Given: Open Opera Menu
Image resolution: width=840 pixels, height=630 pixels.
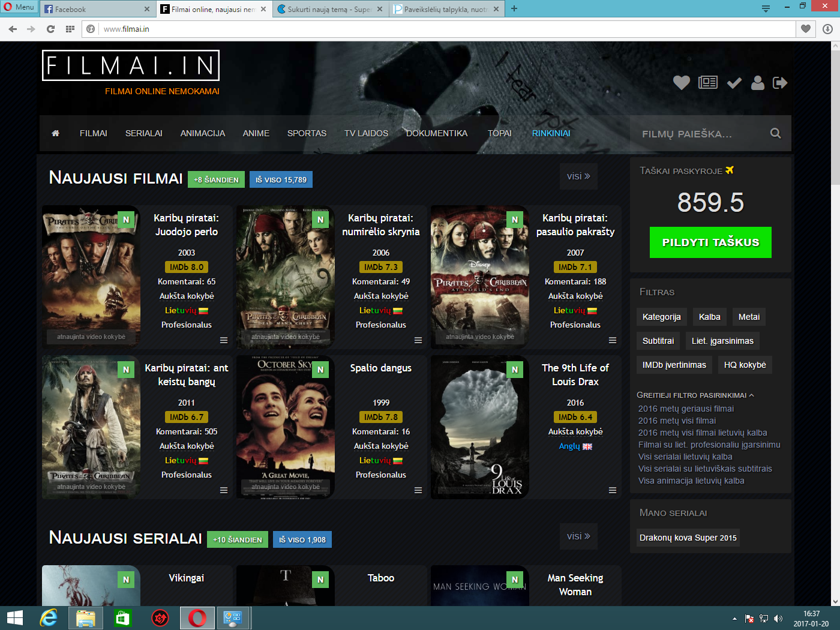Looking at the screenshot, I should tap(19, 7).
